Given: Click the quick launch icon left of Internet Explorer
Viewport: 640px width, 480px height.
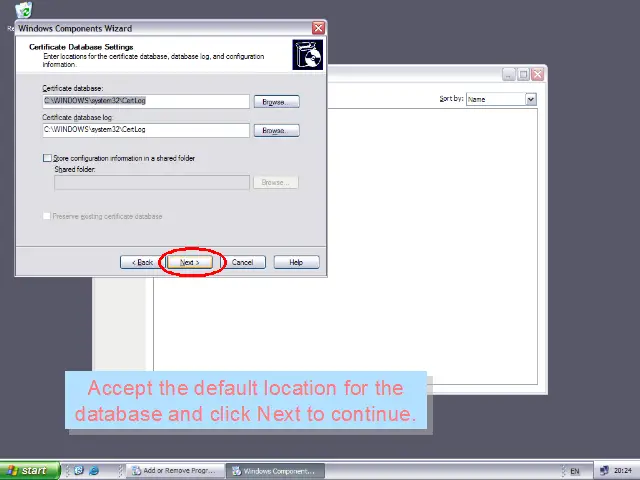Looking at the screenshot, I should click(79, 471).
